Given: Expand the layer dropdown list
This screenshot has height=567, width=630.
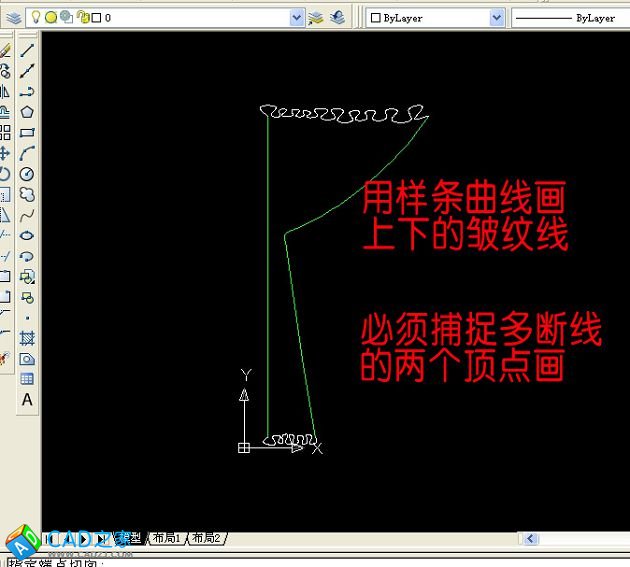Looking at the screenshot, I should click(296, 17).
